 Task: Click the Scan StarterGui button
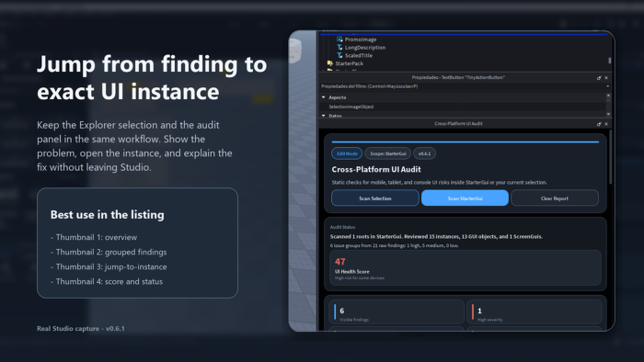point(465,198)
